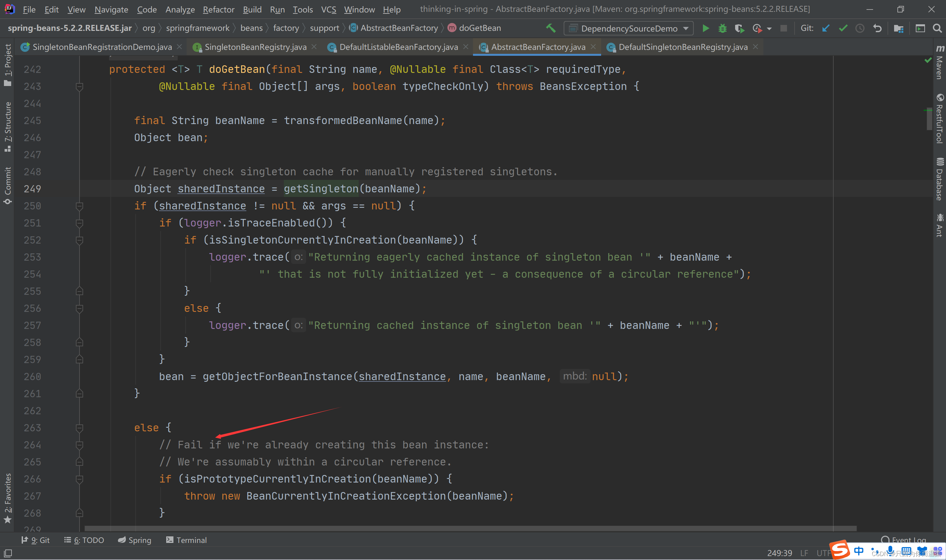Click Git update project arrow

(x=825, y=28)
